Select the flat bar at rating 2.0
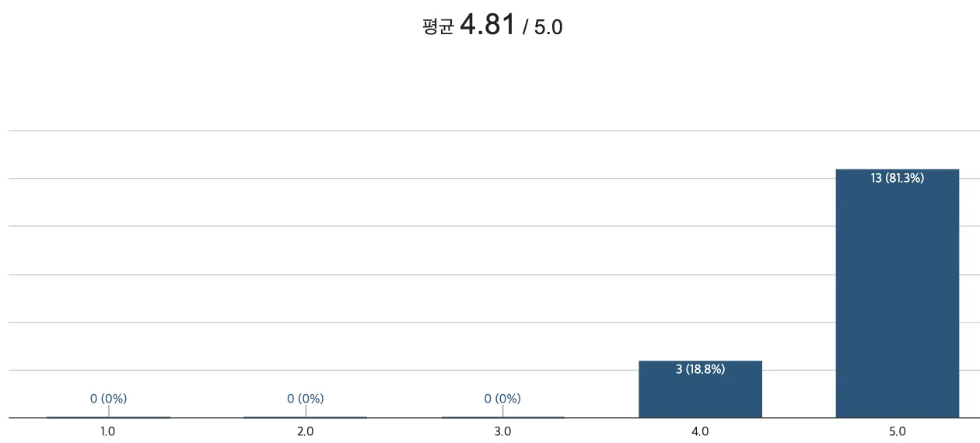 (305, 417)
